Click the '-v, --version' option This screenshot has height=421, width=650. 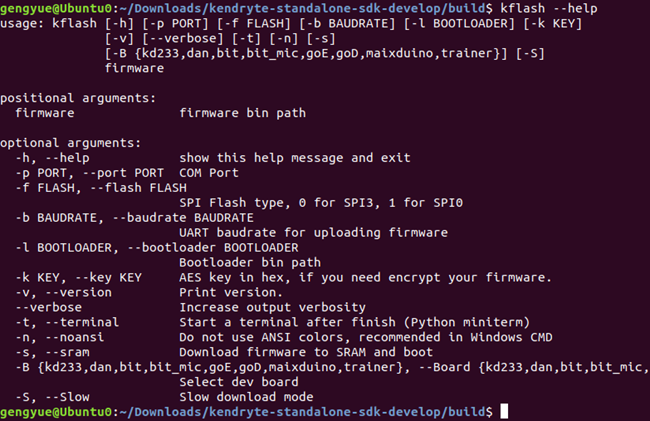[x=63, y=292]
